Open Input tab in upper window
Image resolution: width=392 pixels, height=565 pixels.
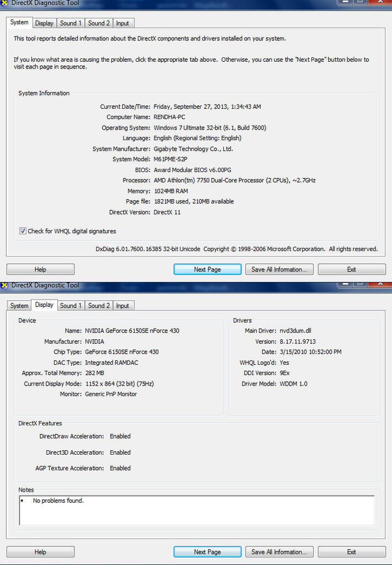123,23
